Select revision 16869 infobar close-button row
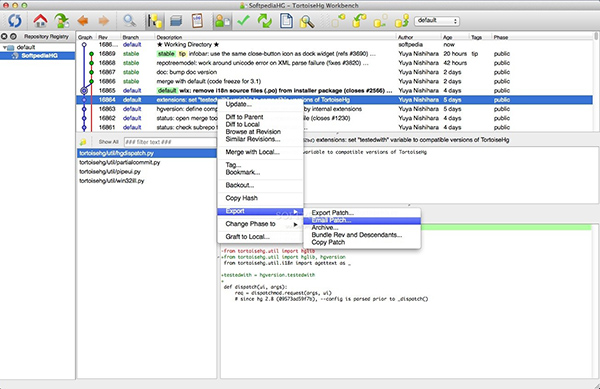The width and height of the screenshot is (600, 389). (x=335, y=54)
